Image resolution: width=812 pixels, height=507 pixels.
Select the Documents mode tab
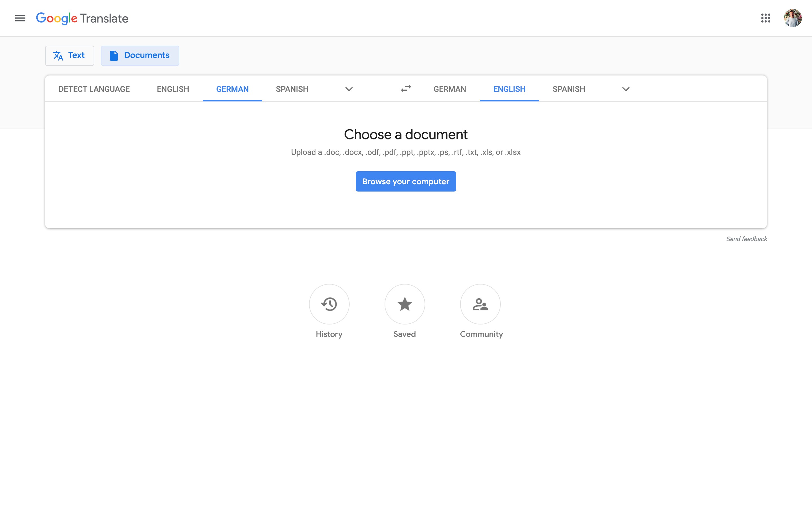point(140,55)
